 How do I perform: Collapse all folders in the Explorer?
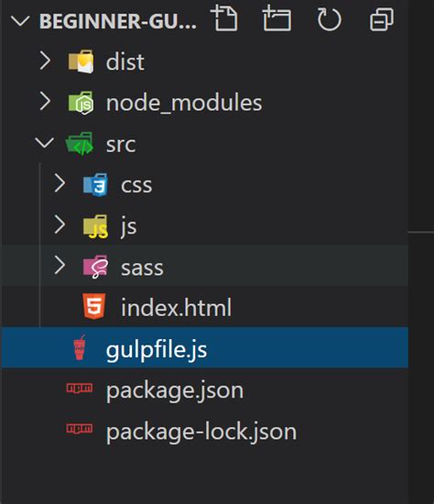(x=381, y=19)
